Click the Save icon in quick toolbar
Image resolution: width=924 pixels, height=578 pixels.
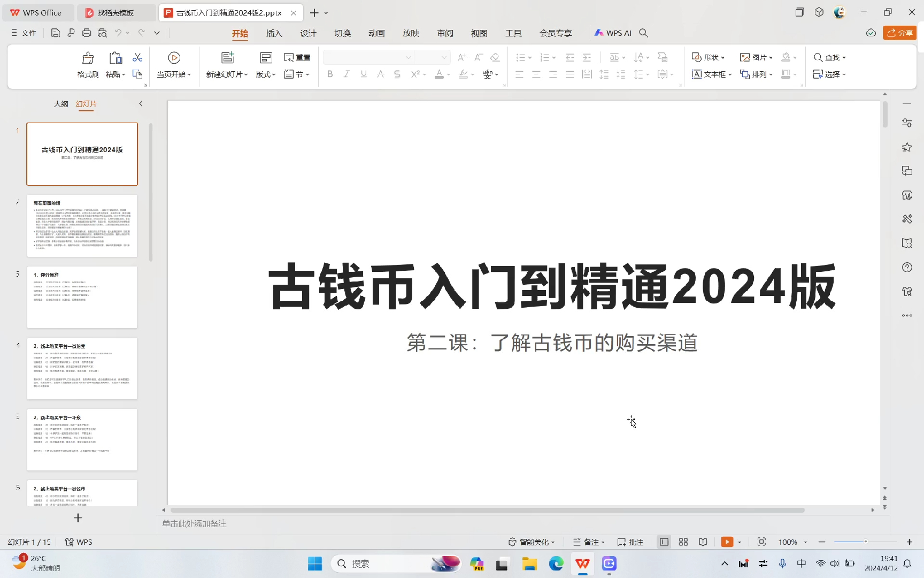pyautogui.click(x=55, y=33)
